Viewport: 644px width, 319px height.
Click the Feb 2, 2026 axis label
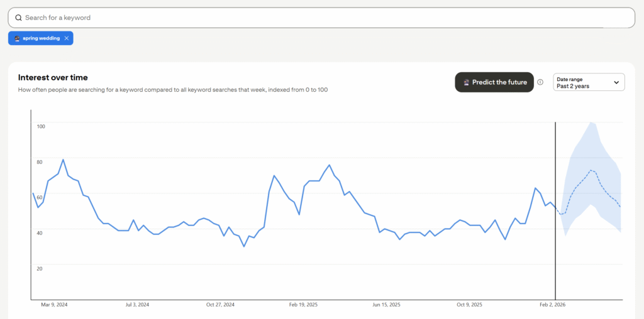[552, 305]
